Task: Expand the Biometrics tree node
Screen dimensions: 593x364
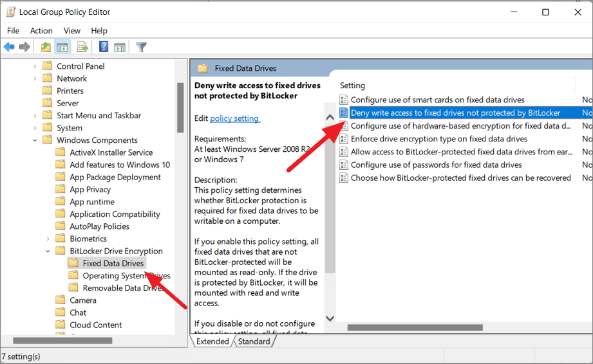Action: [x=48, y=239]
